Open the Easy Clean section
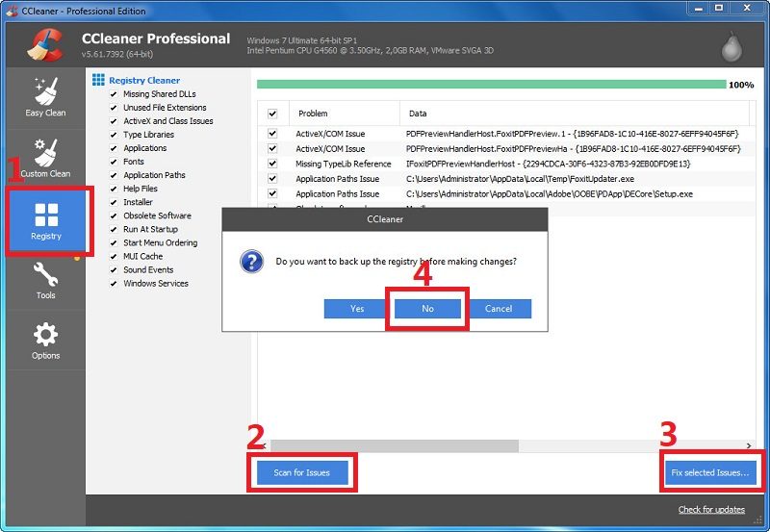The width and height of the screenshot is (770, 532). [45, 98]
